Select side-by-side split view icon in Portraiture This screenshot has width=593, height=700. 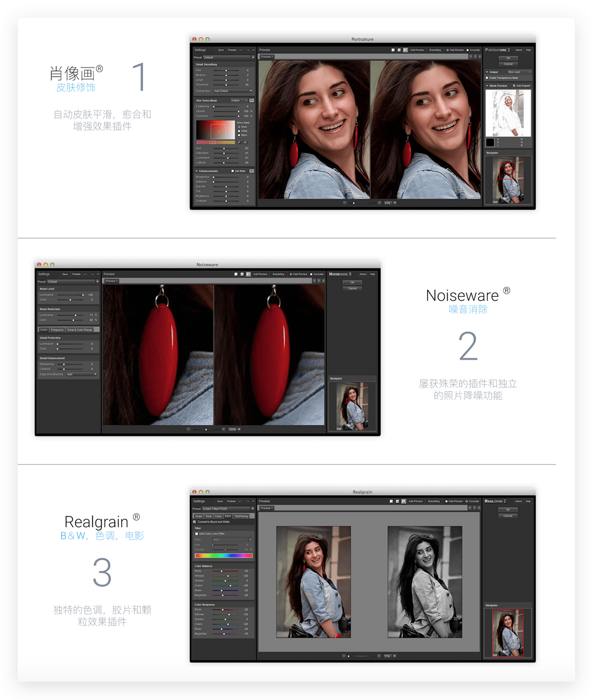point(405,50)
